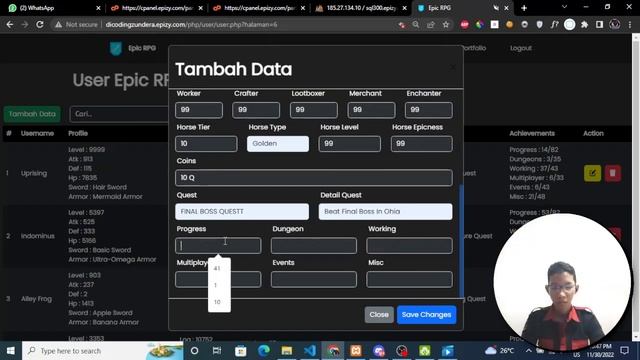Switch to the 185.27.134.10 phpMyAdmin tab

click(x=361, y=8)
